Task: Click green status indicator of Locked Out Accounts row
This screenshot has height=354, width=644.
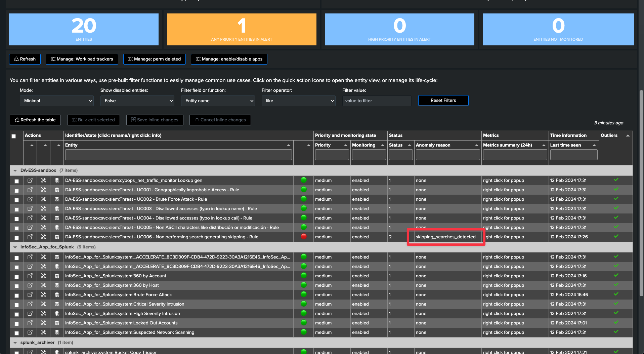Action: point(304,322)
